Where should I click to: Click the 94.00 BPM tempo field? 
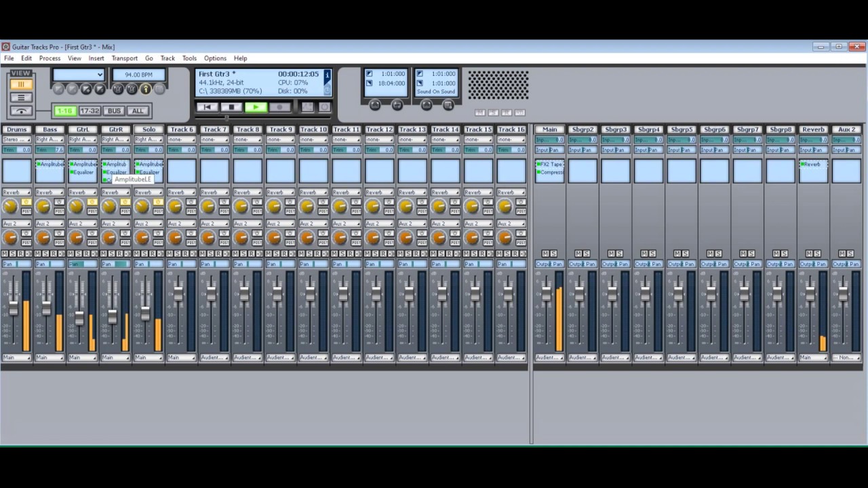coord(139,75)
